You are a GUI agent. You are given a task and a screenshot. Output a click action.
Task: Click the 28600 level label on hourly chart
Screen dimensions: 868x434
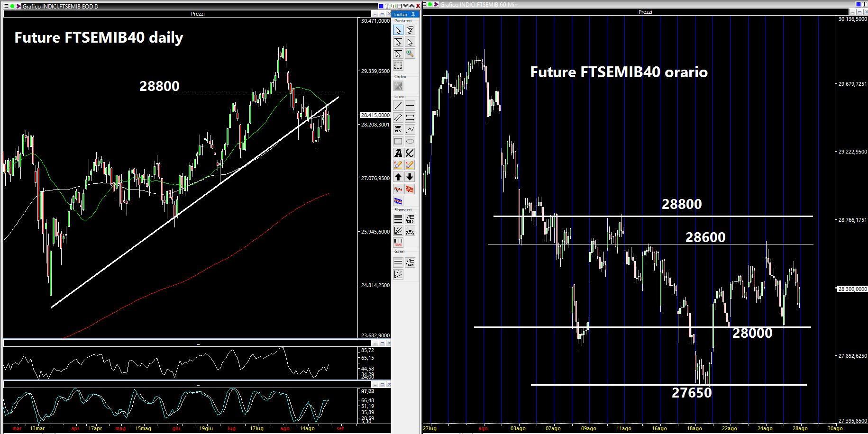tap(705, 237)
